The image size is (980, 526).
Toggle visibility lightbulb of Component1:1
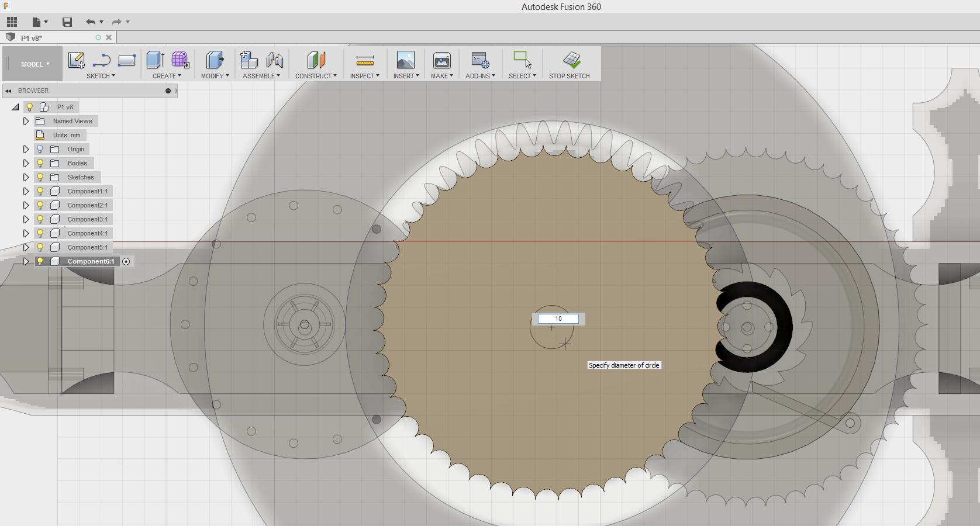click(x=40, y=191)
